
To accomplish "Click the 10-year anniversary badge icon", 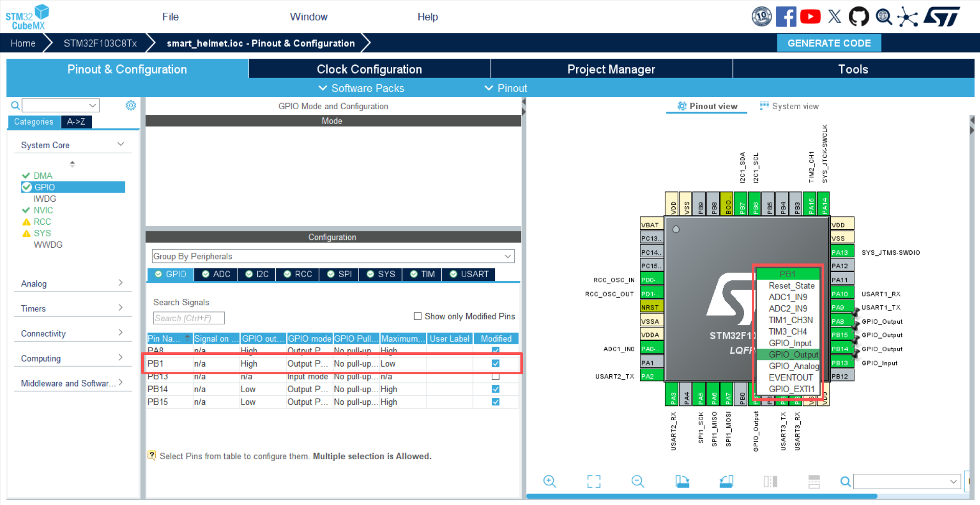I will [761, 17].
